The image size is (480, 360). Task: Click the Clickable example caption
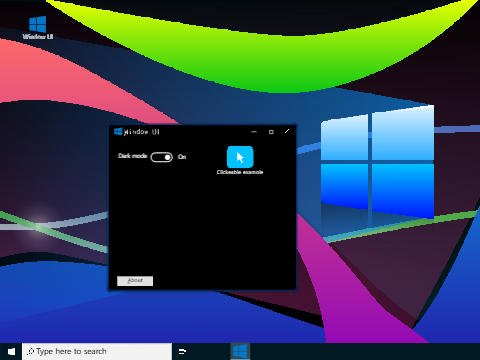240,172
